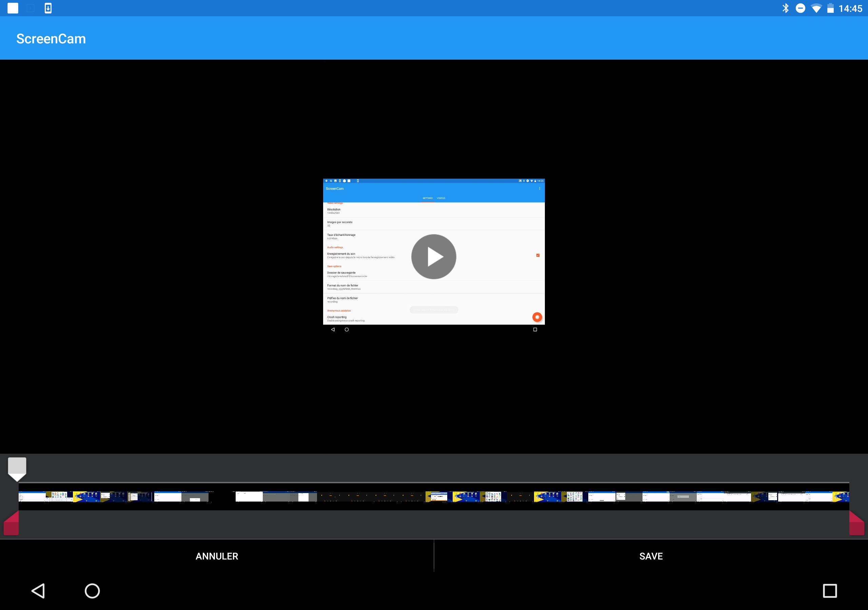Tap the Android home circle button
The image size is (868, 610).
point(92,591)
